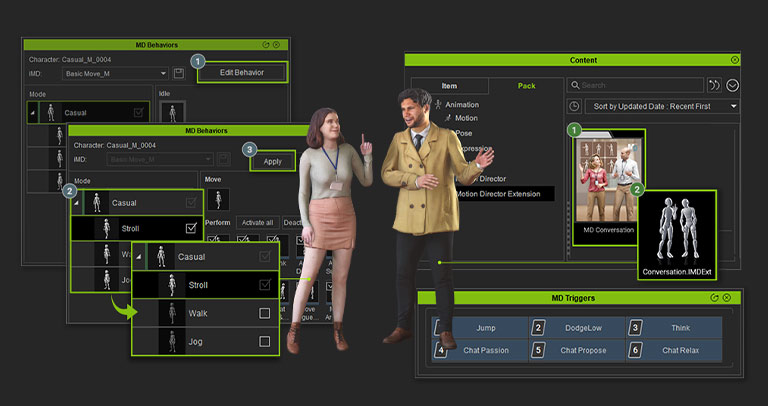Viewport: 768px width, 406px height.
Task: Click the Walk label in enlarged list
Action: point(198,313)
